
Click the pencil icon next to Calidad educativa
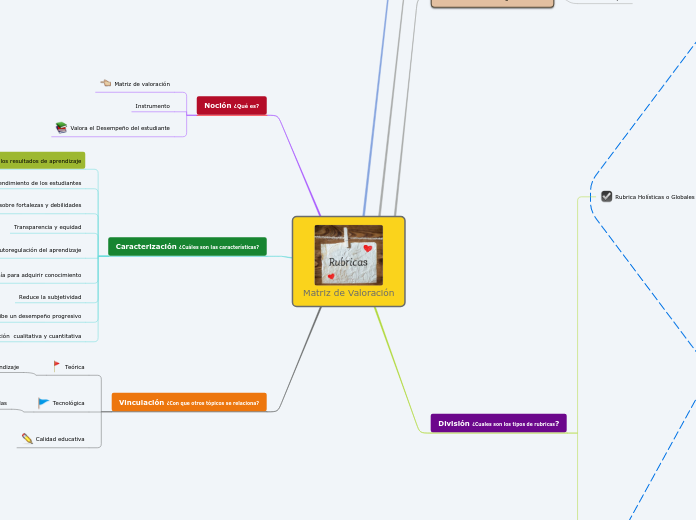[x=27, y=439]
